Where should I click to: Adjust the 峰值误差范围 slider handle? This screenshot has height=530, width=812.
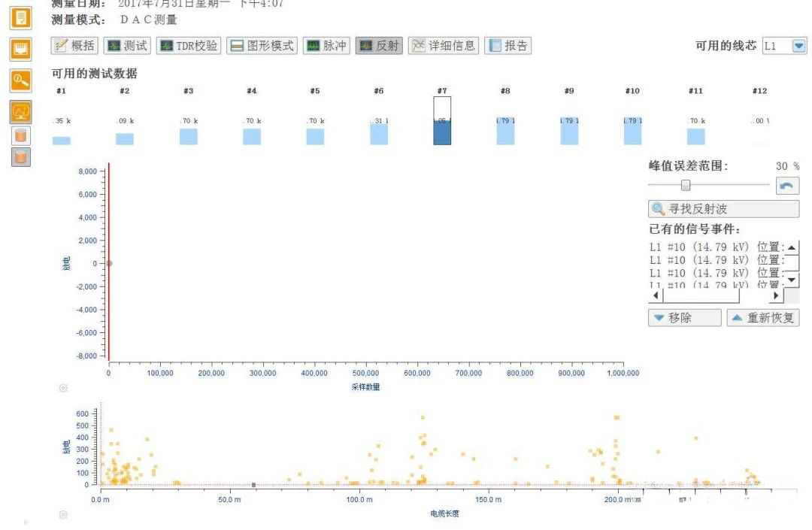point(685,186)
